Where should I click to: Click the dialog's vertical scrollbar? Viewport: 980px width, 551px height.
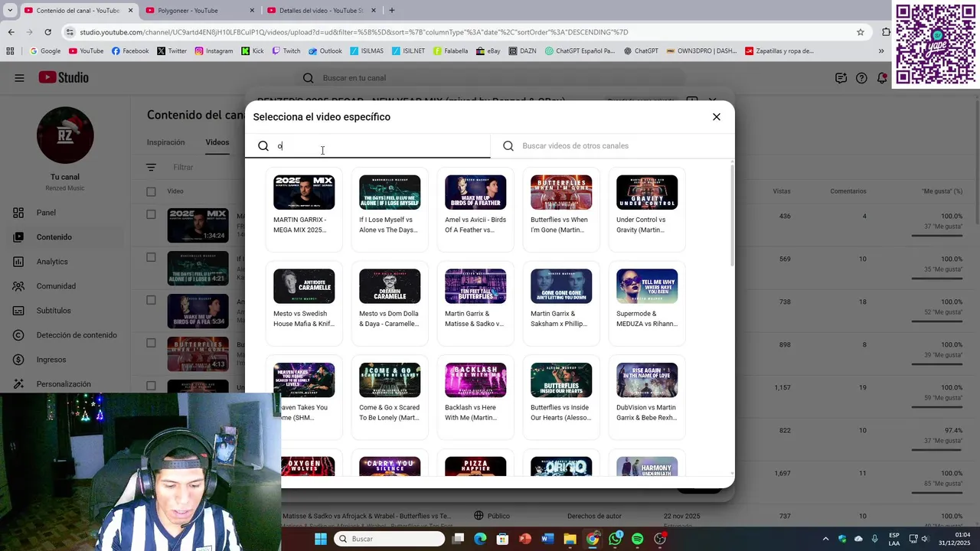pos(732,214)
